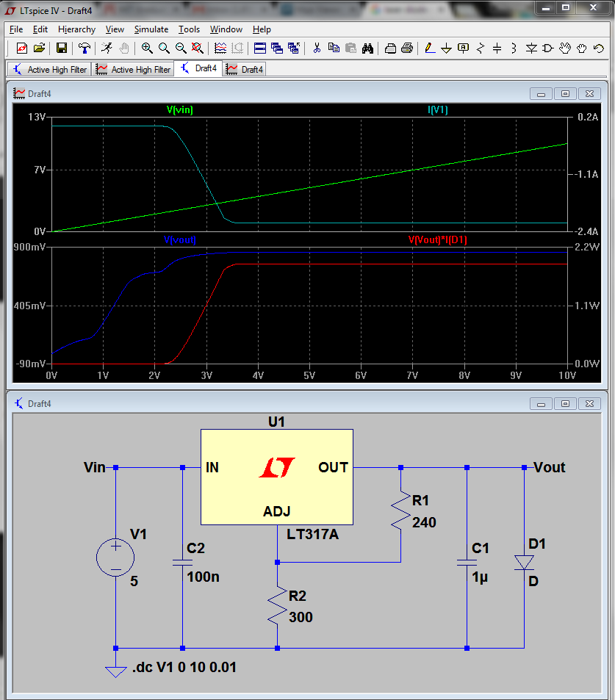Place a Ground symbol from toolbar
The height and width of the screenshot is (700, 615).
446,48
